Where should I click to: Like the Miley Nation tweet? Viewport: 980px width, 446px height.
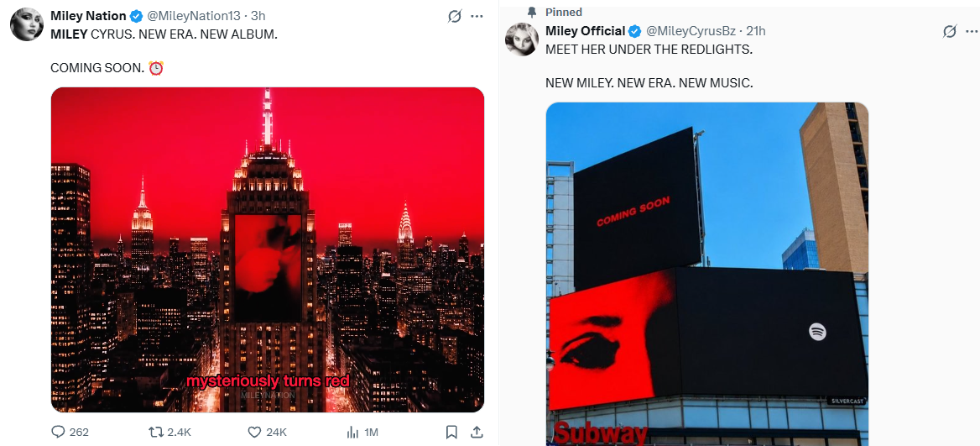(254, 432)
